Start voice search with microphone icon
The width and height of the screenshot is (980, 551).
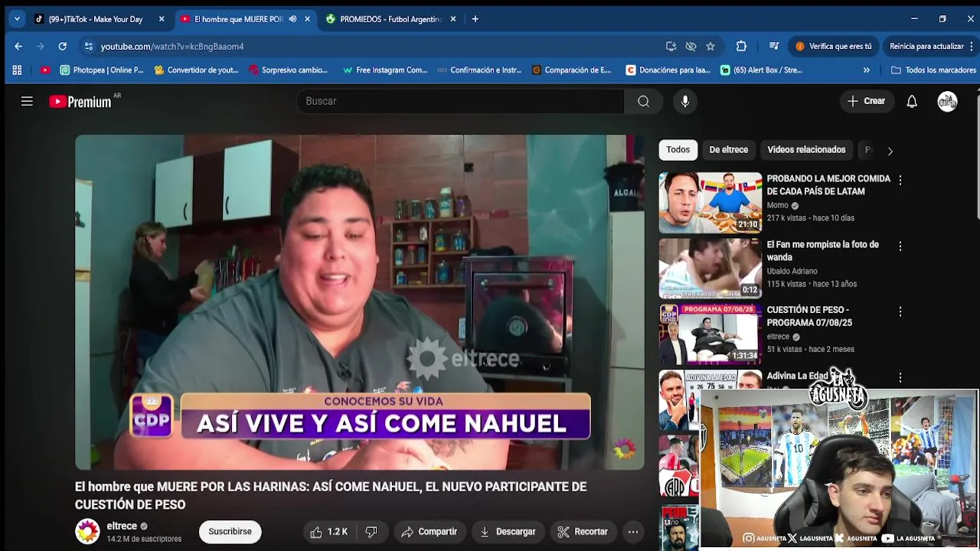point(685,101)
